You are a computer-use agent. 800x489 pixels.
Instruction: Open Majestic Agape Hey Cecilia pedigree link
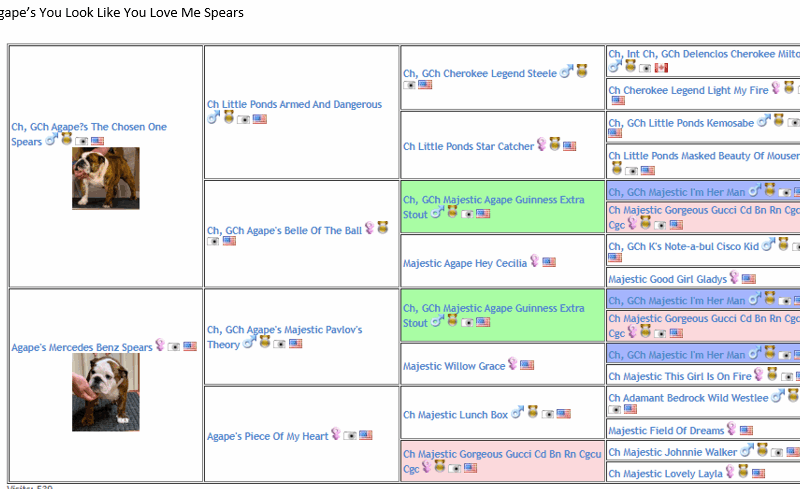coord(464,264)
